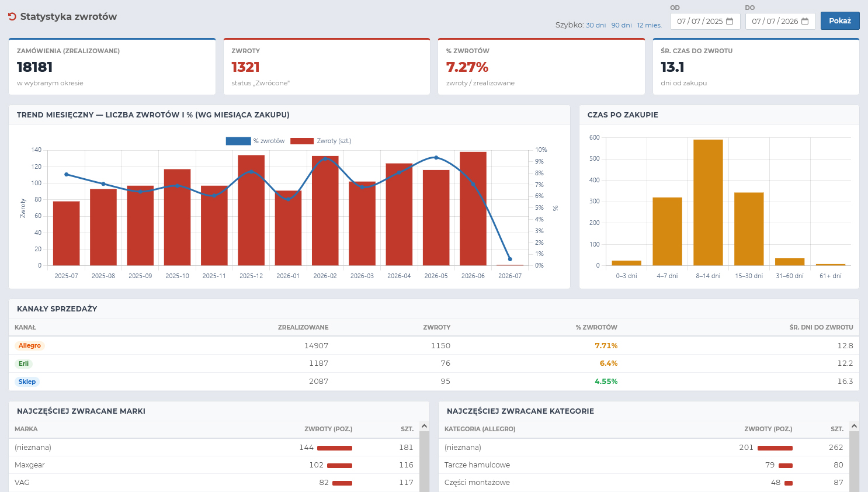Click 14907 realized value in Allegro row

316,345
